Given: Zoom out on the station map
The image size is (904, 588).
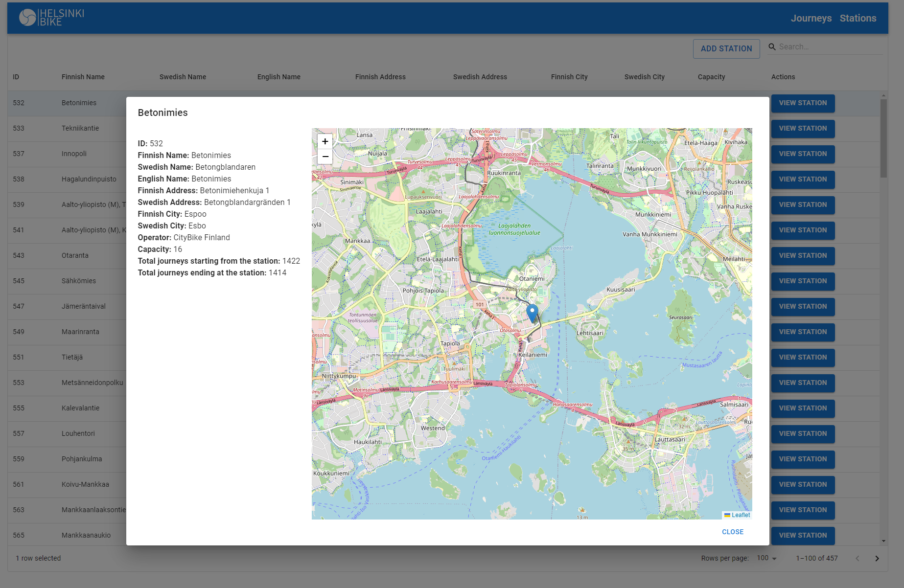Looking at the screenshot, I should [x=325, y=157].
